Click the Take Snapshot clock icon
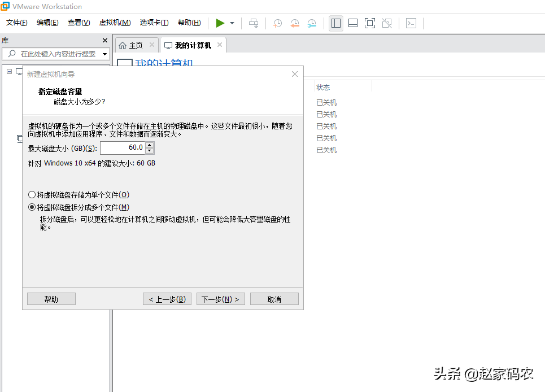545x392 pixels. 277,23
